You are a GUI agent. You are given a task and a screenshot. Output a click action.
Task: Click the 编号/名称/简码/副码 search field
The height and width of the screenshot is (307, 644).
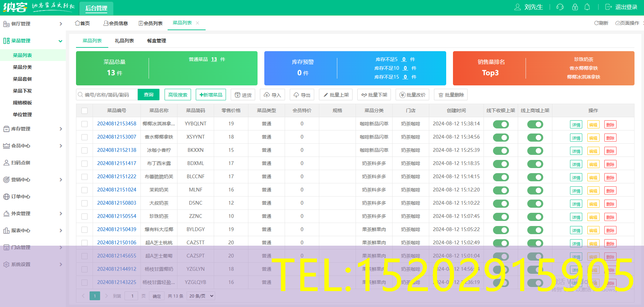point(107,95)
